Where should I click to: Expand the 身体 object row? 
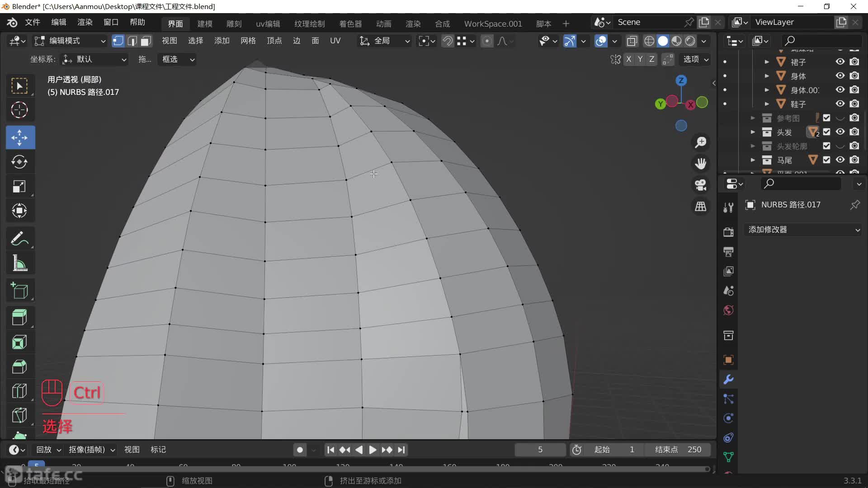pyautogui.click(x=767, y=76)
